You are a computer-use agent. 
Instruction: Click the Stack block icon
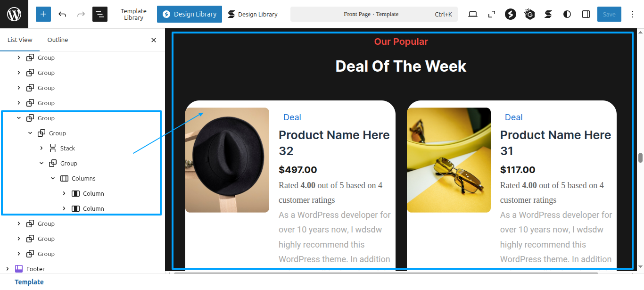[x=53, y=148]
